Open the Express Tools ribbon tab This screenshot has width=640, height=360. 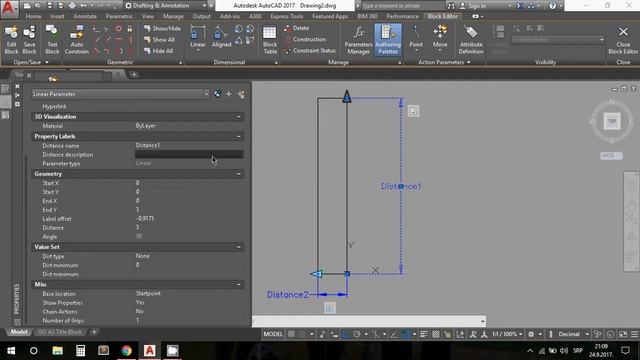pos(287,16)
